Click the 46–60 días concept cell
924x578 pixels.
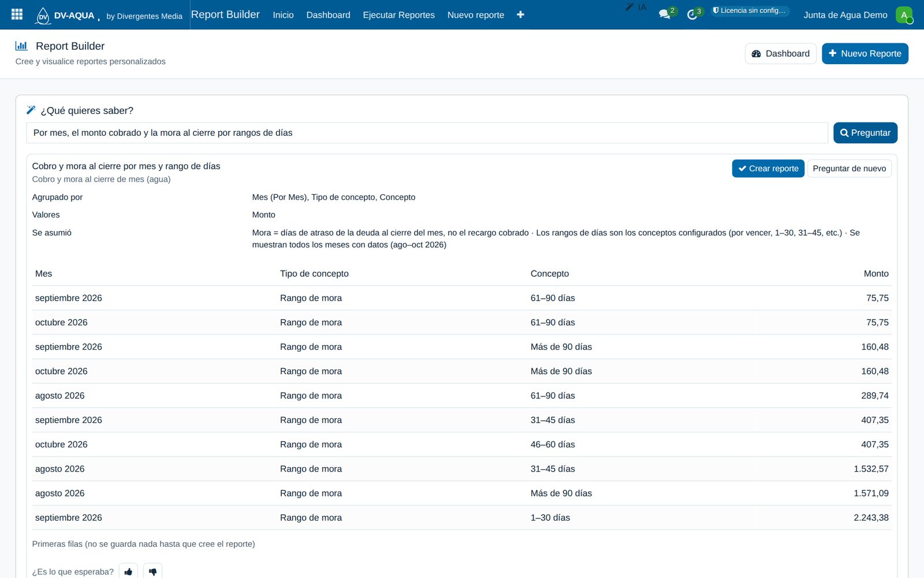[553, 444]
